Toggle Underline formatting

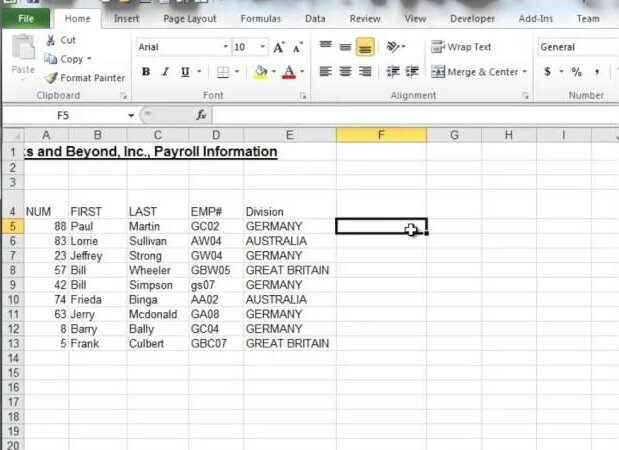[x=185, y=72]
